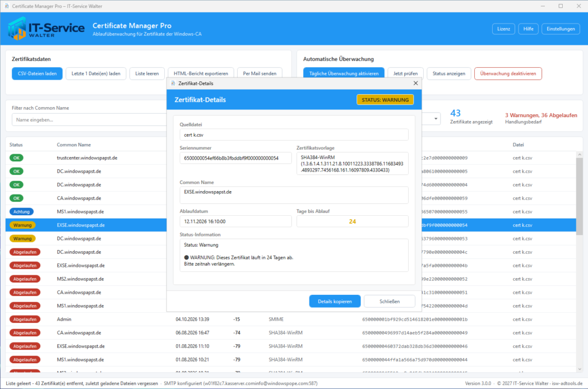Click the OK badge for trustcenter.windowspapst.de

coord(17,158)
